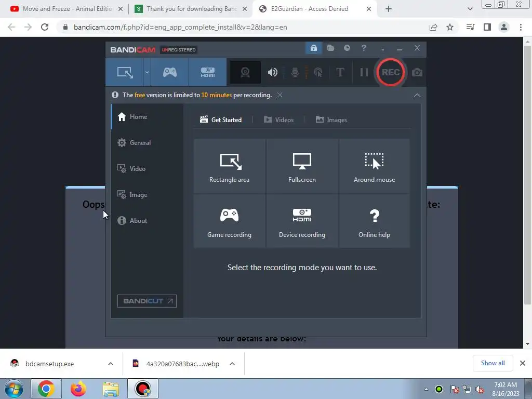This screenshot has width=532, height=399.
Task: Open the Bandicut link button
Action: coord(147,301)
